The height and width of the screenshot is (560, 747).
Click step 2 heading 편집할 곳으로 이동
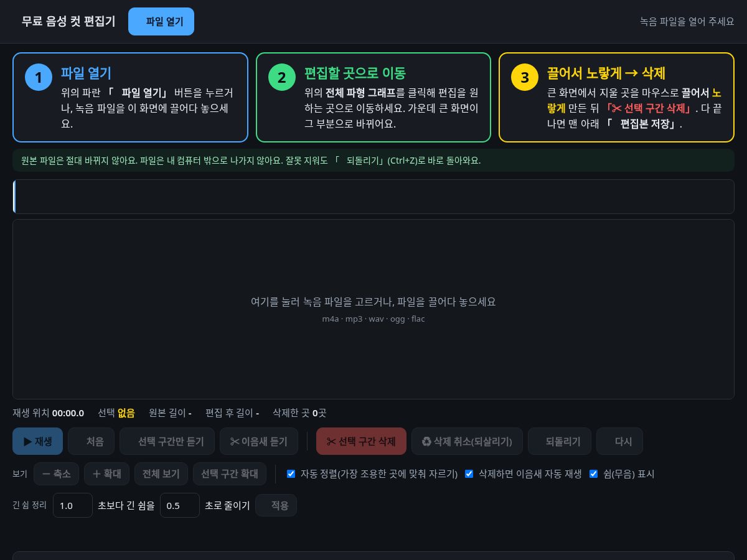click(x=355, y=73)
